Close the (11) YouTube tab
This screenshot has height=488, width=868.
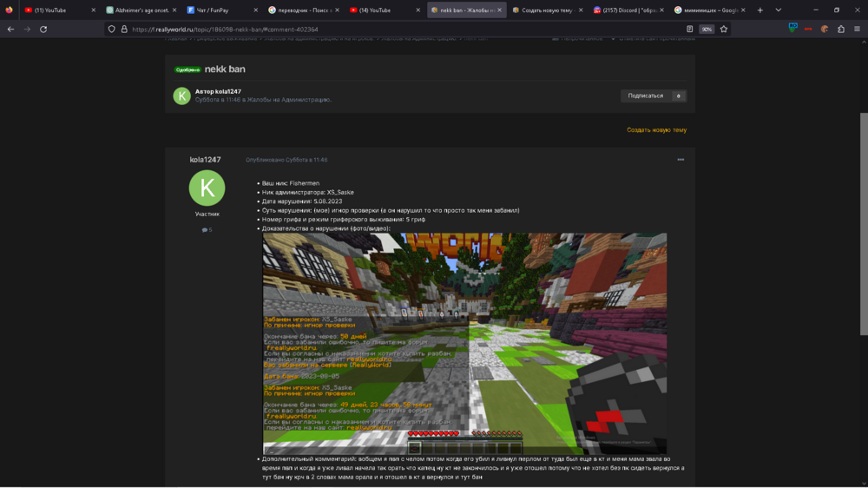tap(93, 10)
